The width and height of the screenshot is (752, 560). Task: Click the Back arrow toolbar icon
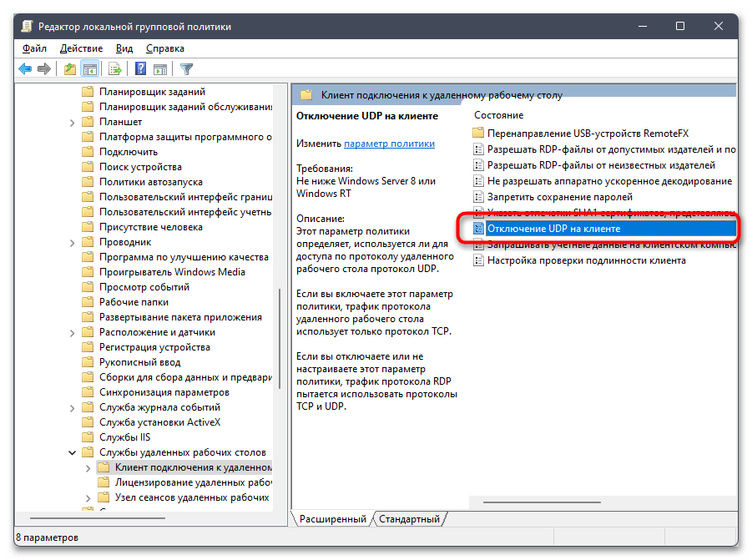(25, 69)
